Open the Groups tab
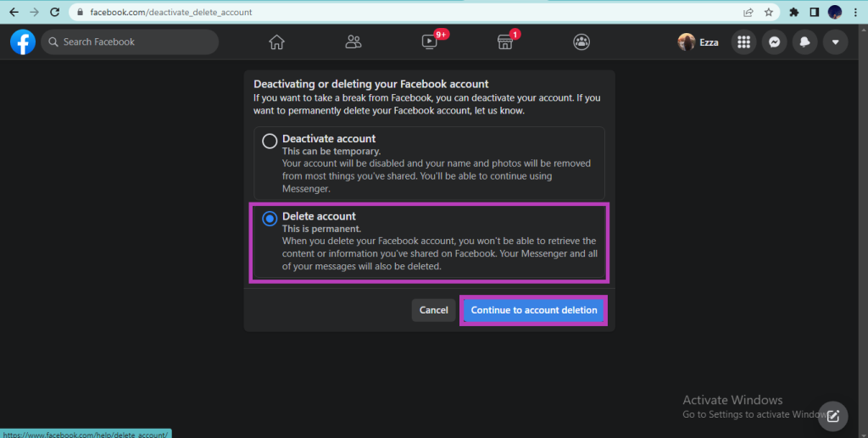Screen dimensions: 868x438 click(x=581, y=42)
